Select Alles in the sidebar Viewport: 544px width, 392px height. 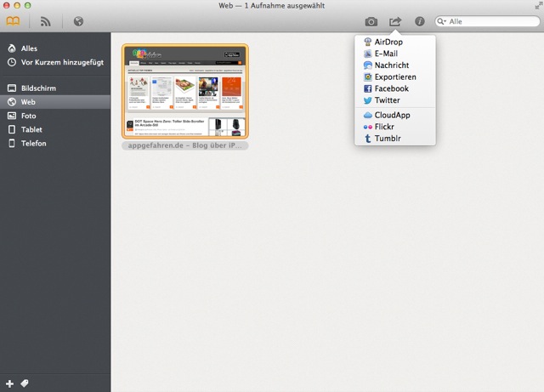pyautogui.click(x=29, y=48)
